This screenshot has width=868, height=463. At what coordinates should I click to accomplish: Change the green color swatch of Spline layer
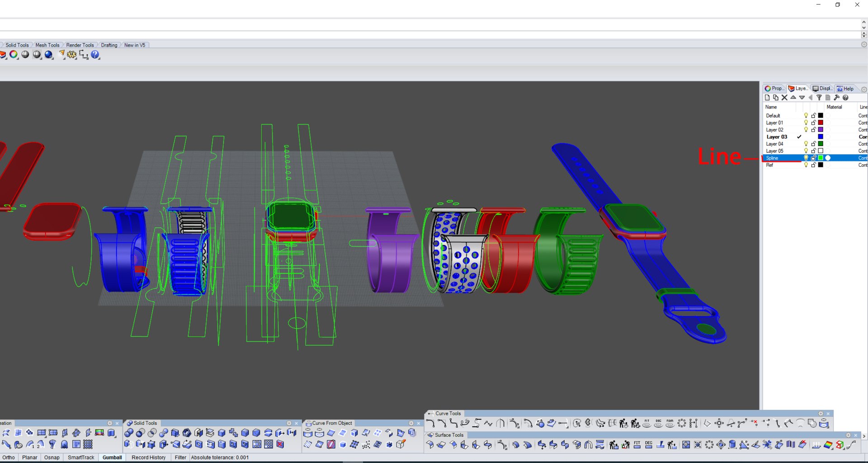[821, 158]
